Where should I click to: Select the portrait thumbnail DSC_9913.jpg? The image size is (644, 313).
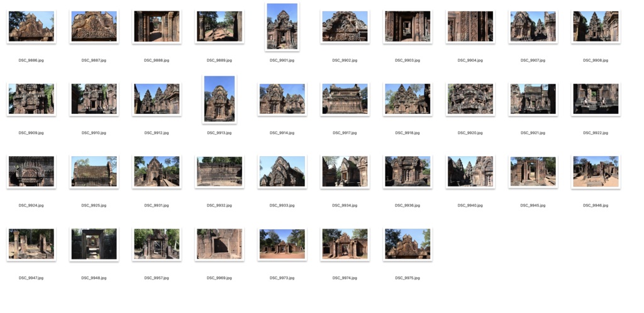click(219, 99)
